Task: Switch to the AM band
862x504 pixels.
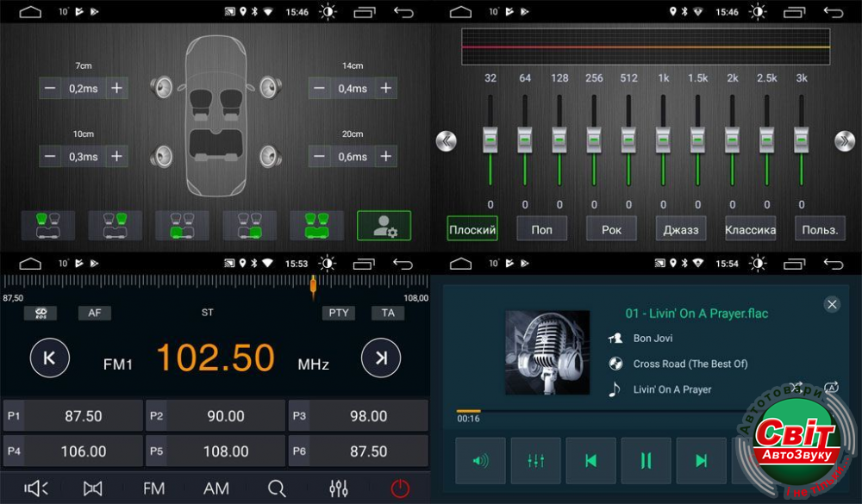Action: [x=216, y=488]
